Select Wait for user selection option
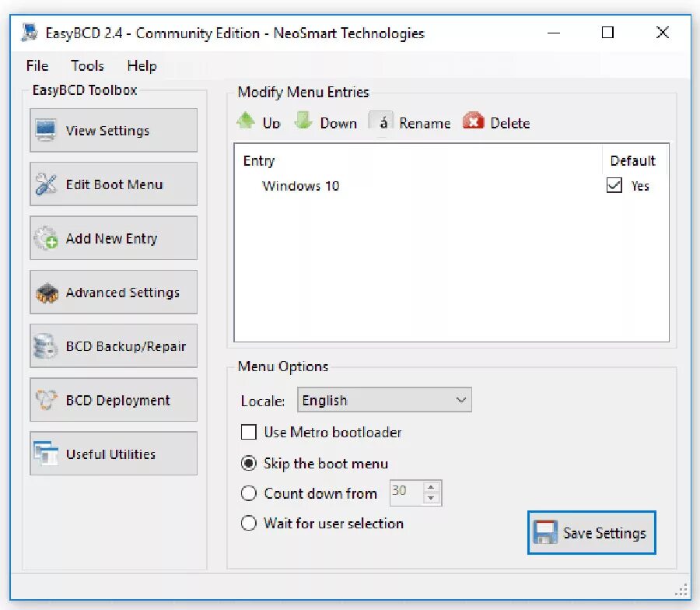Image resolution: width=700 pixels, height=610 pixels. (249, 523)
